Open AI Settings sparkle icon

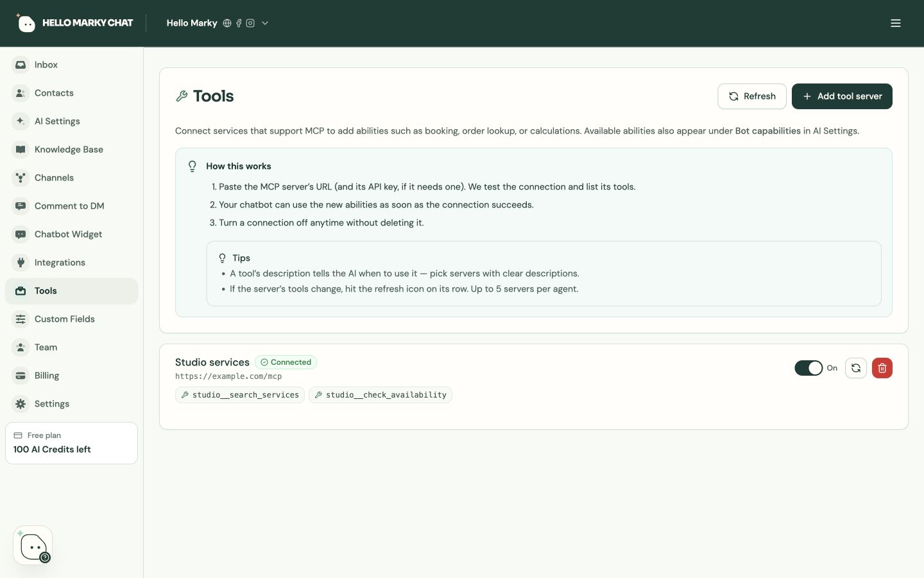click(21, 121)
